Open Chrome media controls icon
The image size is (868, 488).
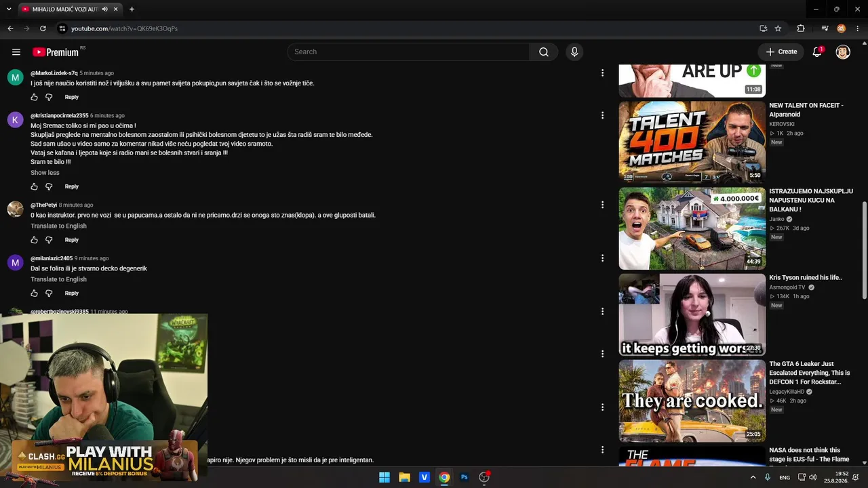pyautogui.click(x=825, y=28)
